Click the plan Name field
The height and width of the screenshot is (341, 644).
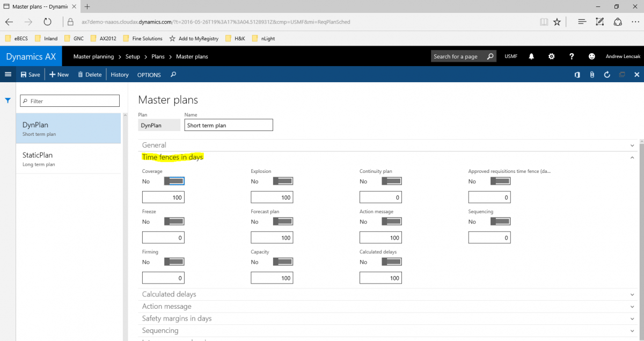click(x=229, y=125)
